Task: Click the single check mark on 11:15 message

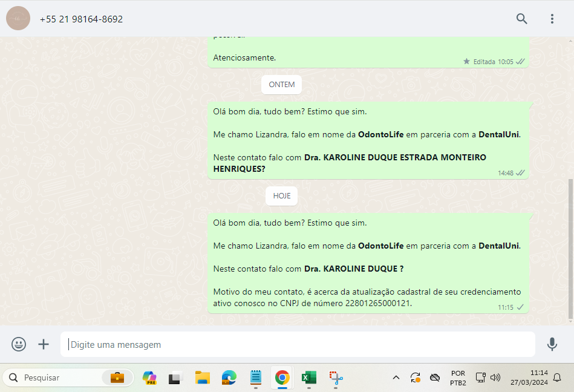Action: click(520, 307)
